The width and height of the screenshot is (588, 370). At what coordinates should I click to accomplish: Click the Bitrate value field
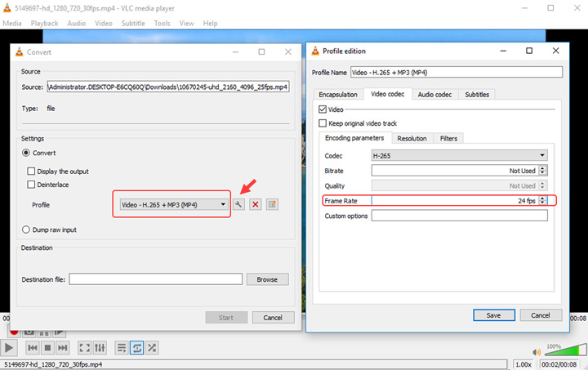point(455,171)
